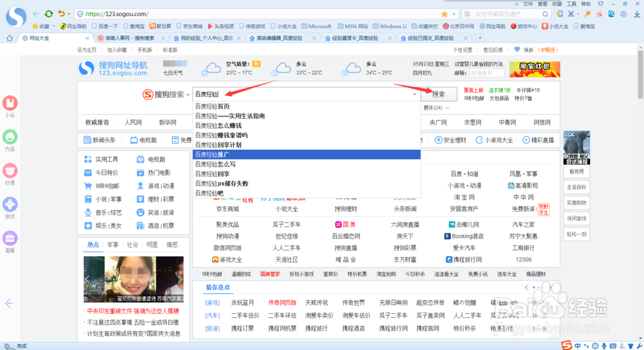This screenshot has width=644, height=350.
Task: Open the 工具 menu
Action: point(571,4)
